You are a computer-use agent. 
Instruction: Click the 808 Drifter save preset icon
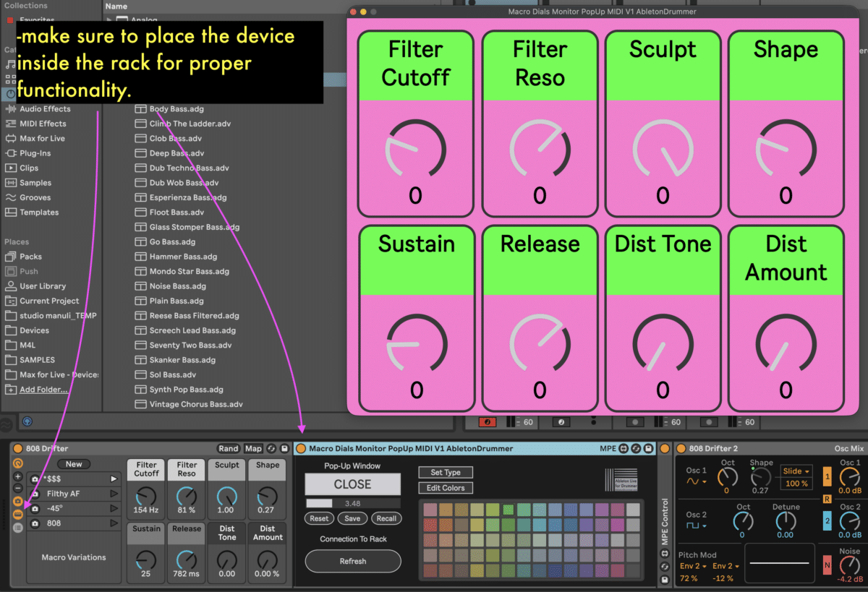pos(284,449)
